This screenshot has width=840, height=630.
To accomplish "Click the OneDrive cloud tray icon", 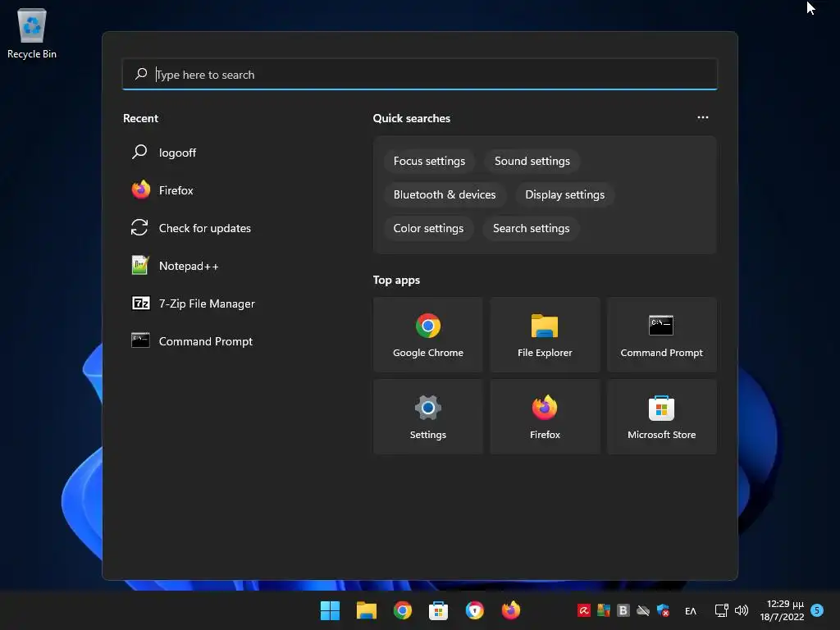I will point(643,610).
